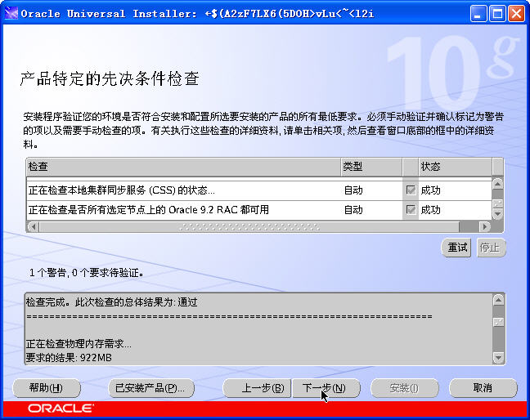The width and height of the screenshot is (530, 420).
Task: Cancel installation with 取消 button
Action: [483, 388]
